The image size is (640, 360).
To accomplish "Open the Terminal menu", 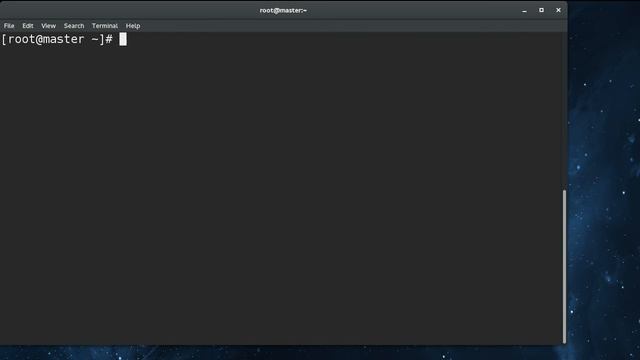I will pos(105,26).
